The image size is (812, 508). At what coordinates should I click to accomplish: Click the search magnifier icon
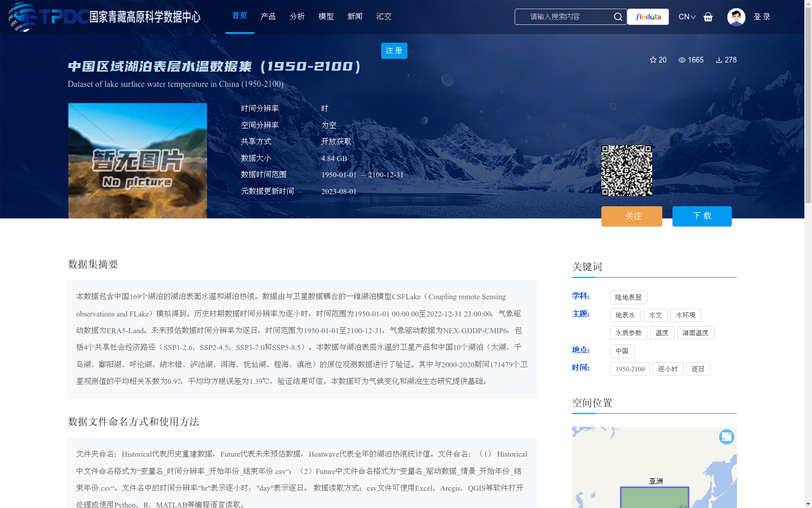tap(618, 17)
